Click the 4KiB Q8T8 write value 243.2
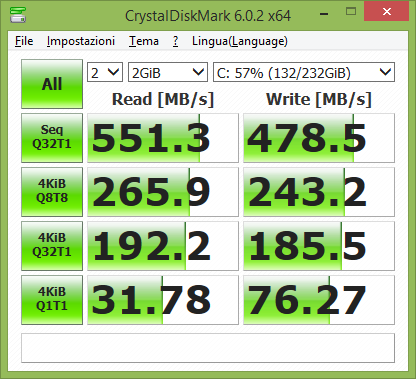 [x=319, y=192]
